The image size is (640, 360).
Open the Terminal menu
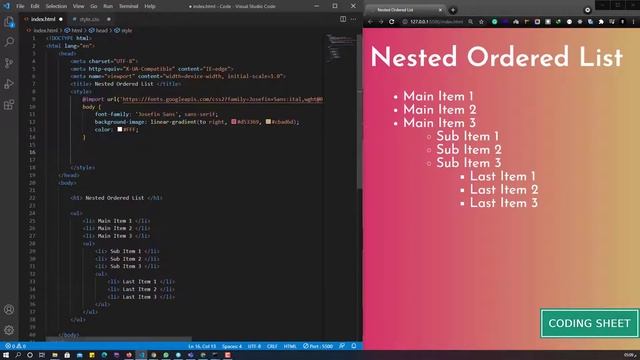click(x=129, y=6)
